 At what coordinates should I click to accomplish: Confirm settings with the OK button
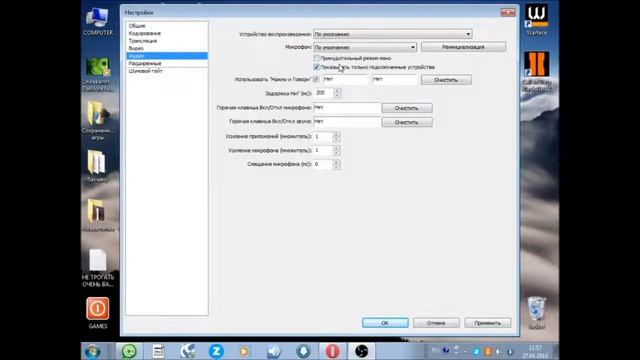[x=385, y=323]
